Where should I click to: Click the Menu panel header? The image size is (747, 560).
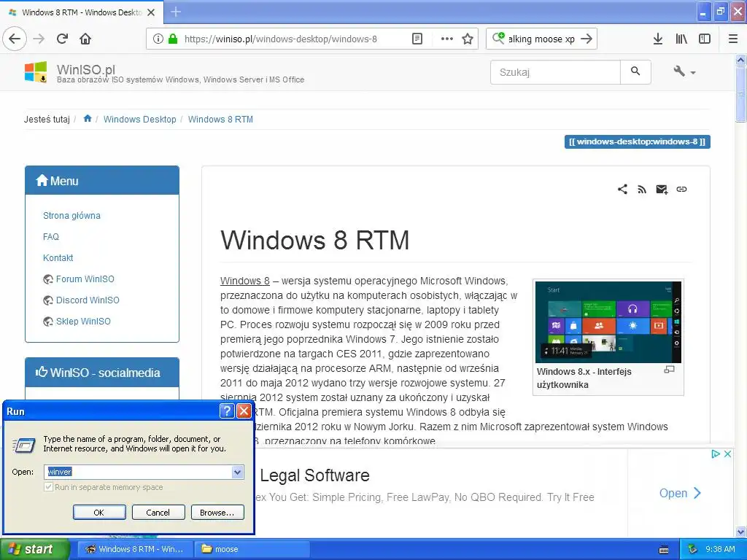[102, 181]
